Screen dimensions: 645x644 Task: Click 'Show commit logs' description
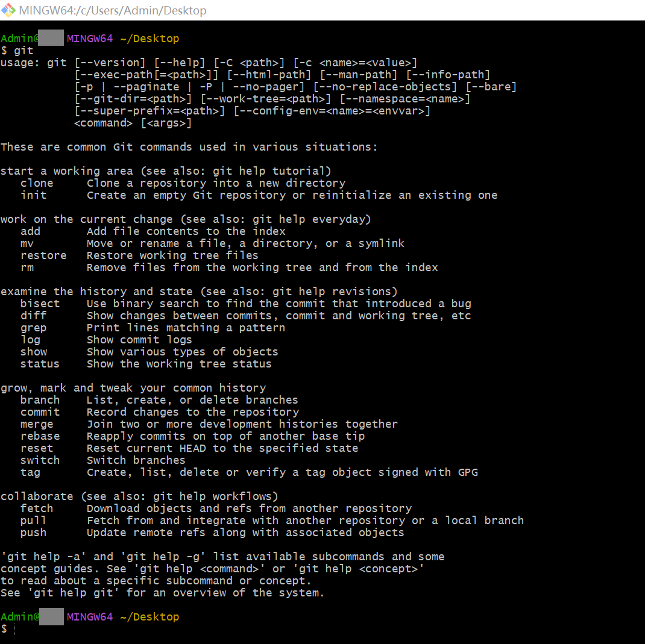coord(139,340)
